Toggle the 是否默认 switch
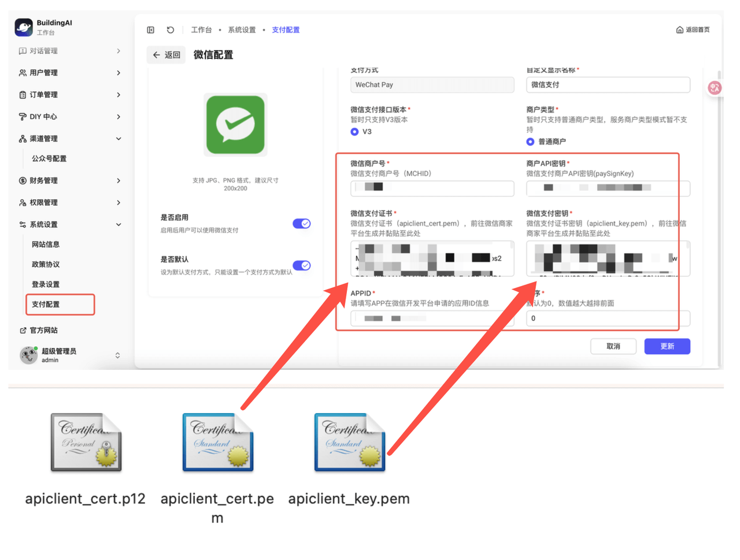Image resolution: width=740 pixels, height=560 pixels. point(301,265)
